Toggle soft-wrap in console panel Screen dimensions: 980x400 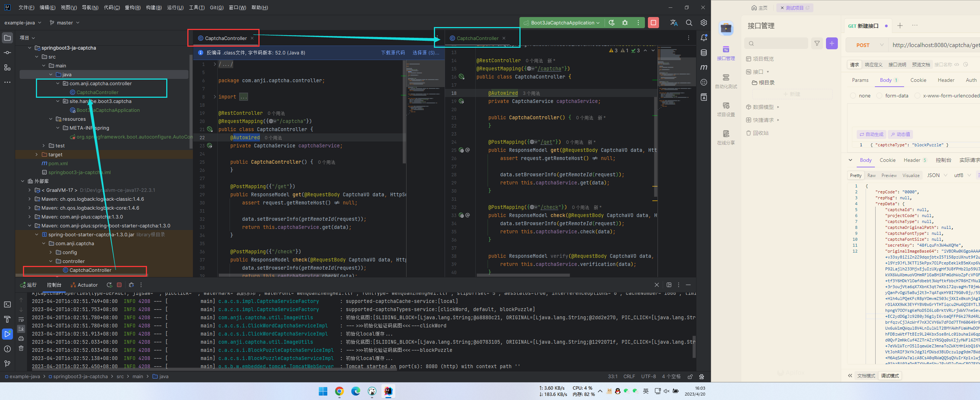[21, 319]
